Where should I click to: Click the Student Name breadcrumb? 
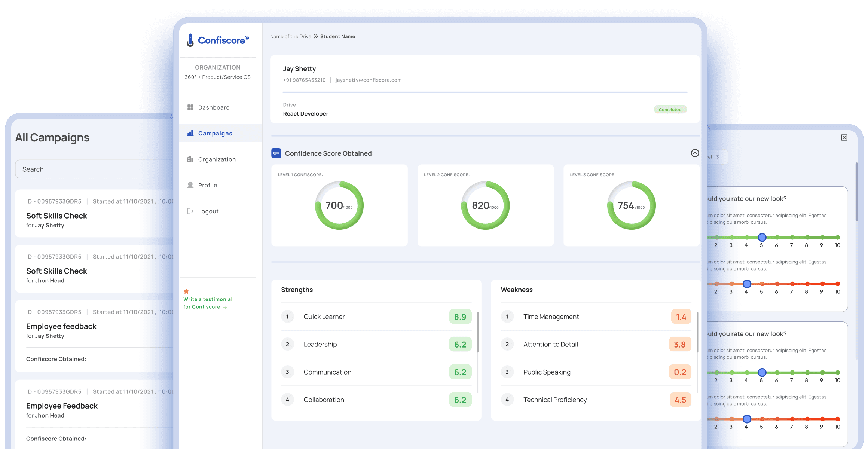tap(337, 36)
